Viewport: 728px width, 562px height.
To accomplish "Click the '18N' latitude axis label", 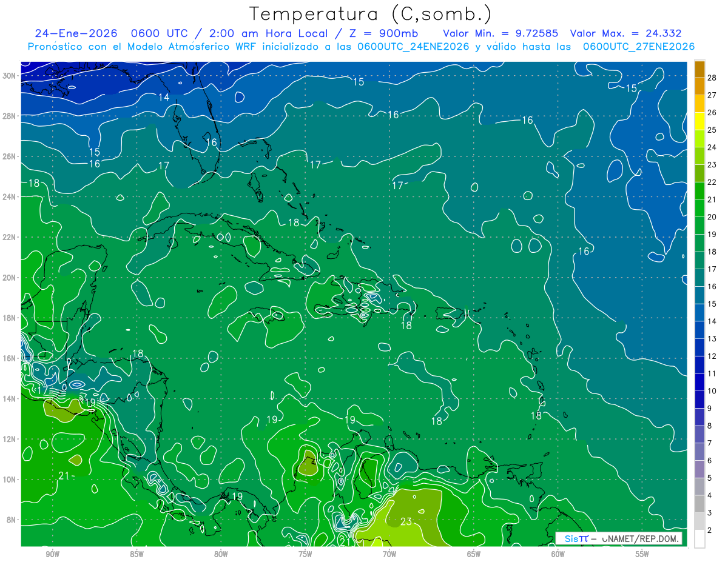I will pos(10,318).
